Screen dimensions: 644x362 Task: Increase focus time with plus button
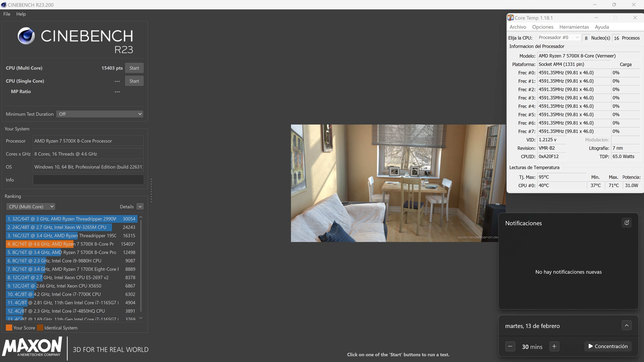pos(554,347)
